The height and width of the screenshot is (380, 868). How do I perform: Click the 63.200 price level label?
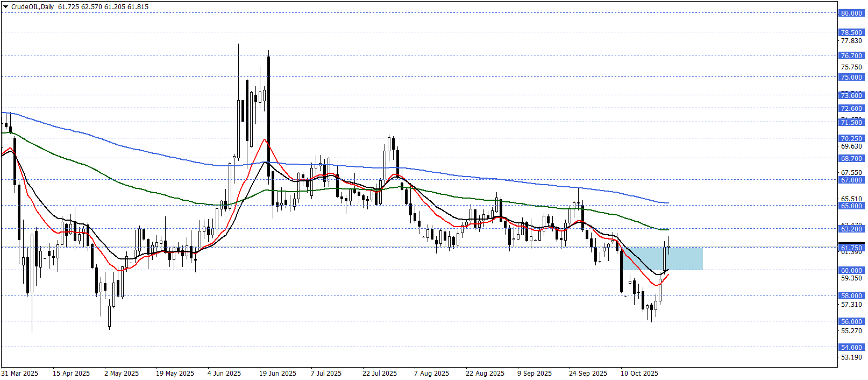(851, 229)
